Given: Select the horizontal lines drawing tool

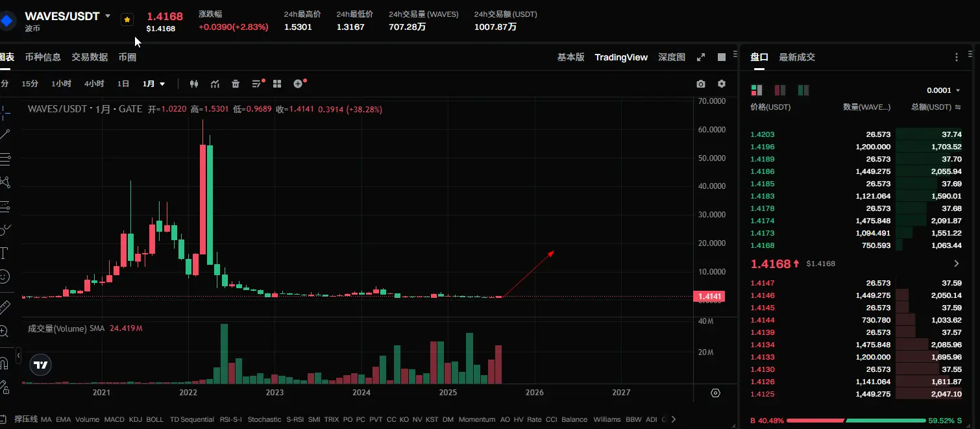Looking at the screenshot, I should point(5,158).
